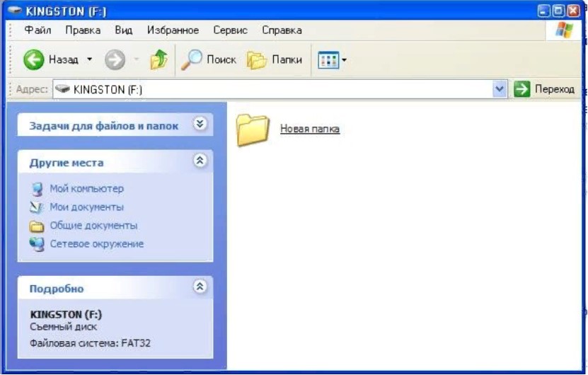This screenshot has width=588, height=375.
Task: Click the Сетевое окружение network icon
Action: tap(37, 244)
